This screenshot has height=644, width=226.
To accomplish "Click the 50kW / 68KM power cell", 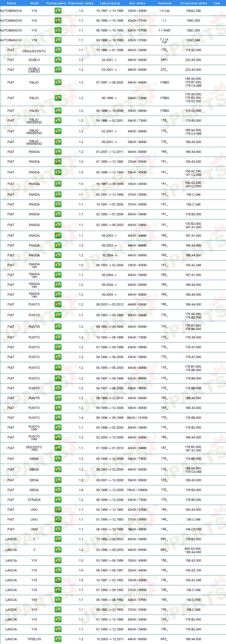I will coord(137,111).
